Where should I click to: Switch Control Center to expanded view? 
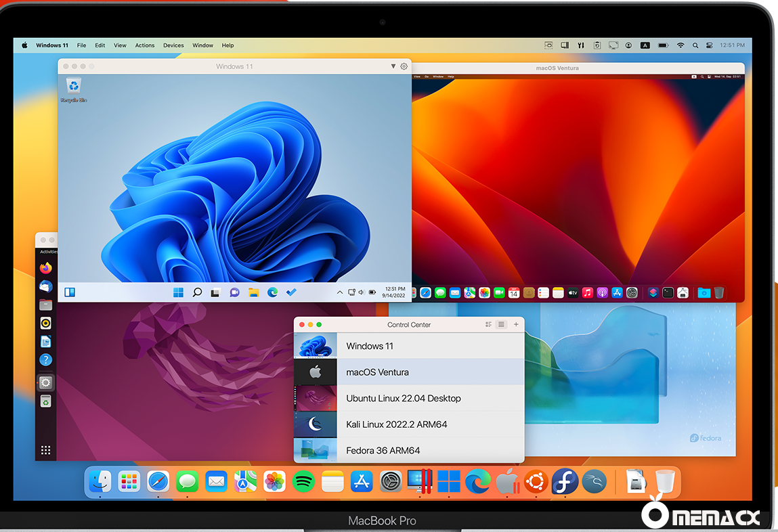[x=488, y=325]
